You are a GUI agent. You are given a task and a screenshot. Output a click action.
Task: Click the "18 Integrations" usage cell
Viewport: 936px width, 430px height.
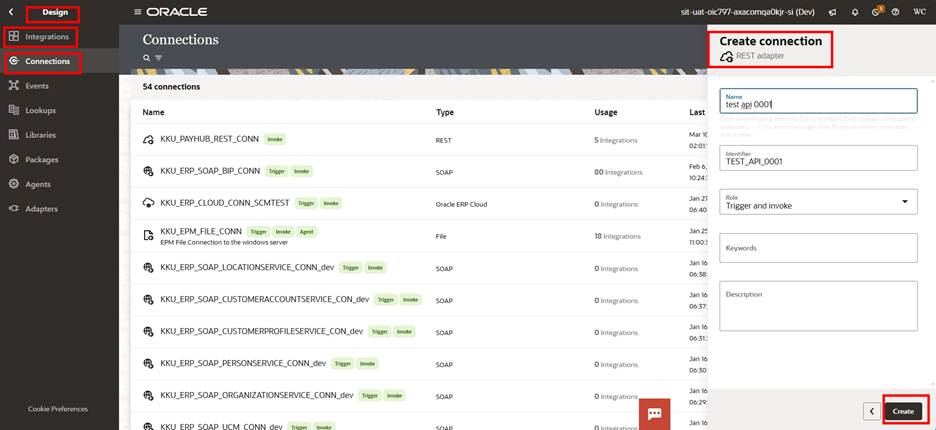tap(617, 236)
